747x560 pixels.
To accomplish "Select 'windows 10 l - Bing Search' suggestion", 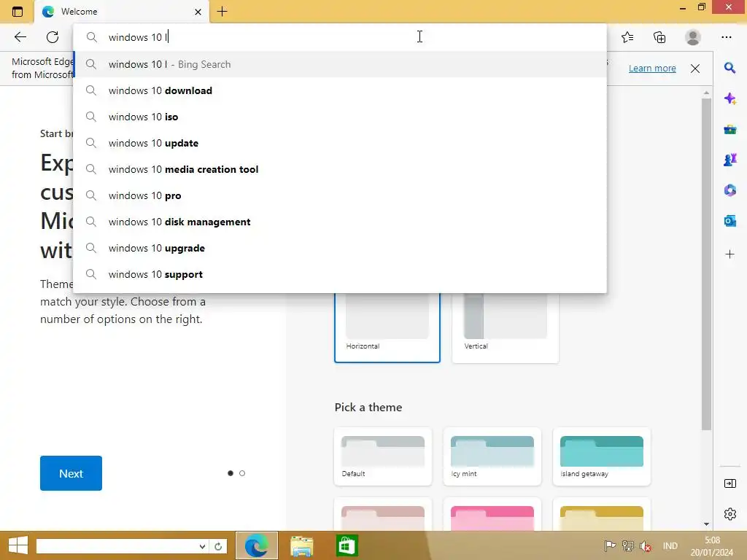I will point(340,64).
